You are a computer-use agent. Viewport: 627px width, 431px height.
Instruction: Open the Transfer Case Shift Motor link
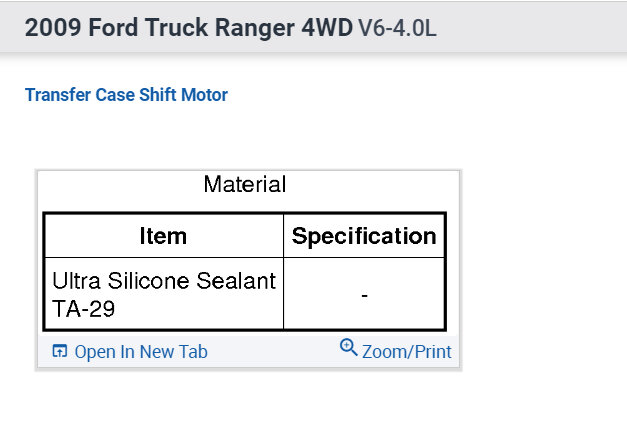[x=126, y=96]
